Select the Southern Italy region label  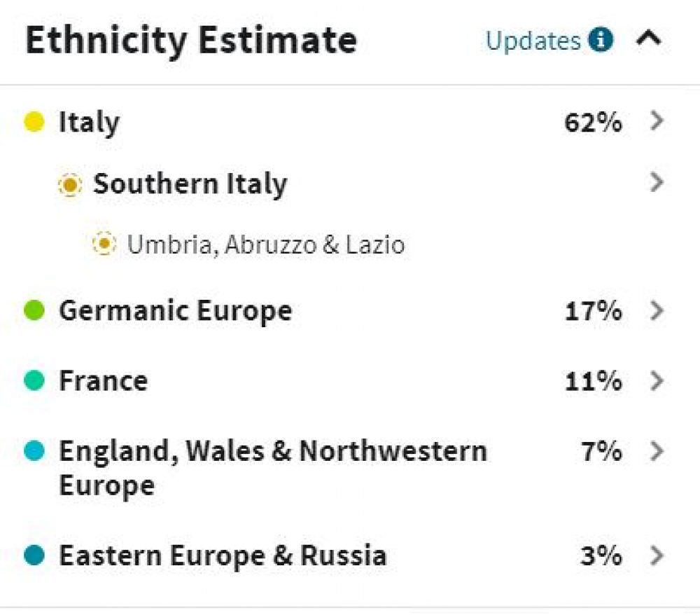190,184
